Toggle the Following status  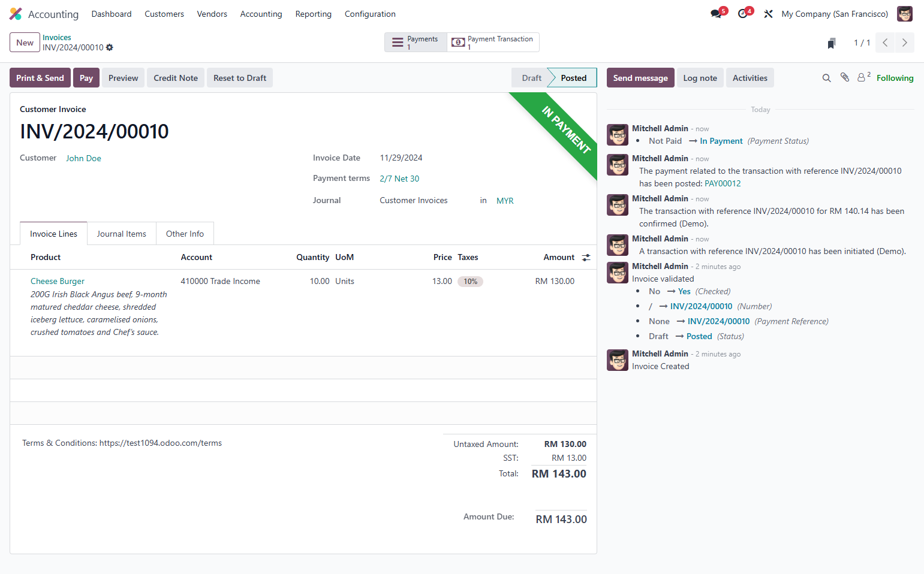895,78
